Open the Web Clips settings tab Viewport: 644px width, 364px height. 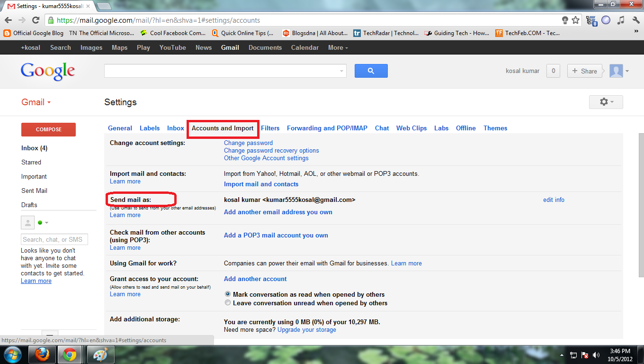point(411,128)
